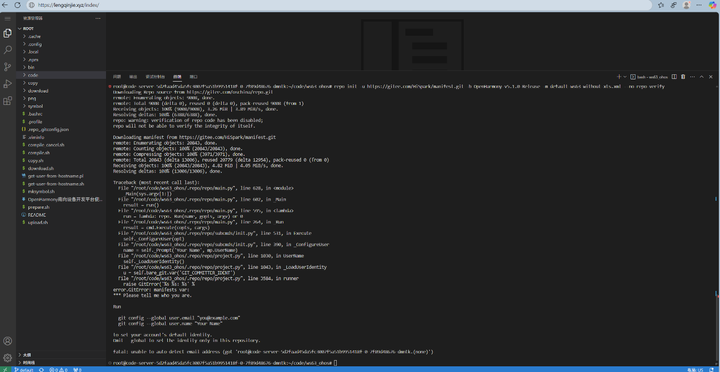Open the launch profile dropdown beside plus

tap(624, 77)
